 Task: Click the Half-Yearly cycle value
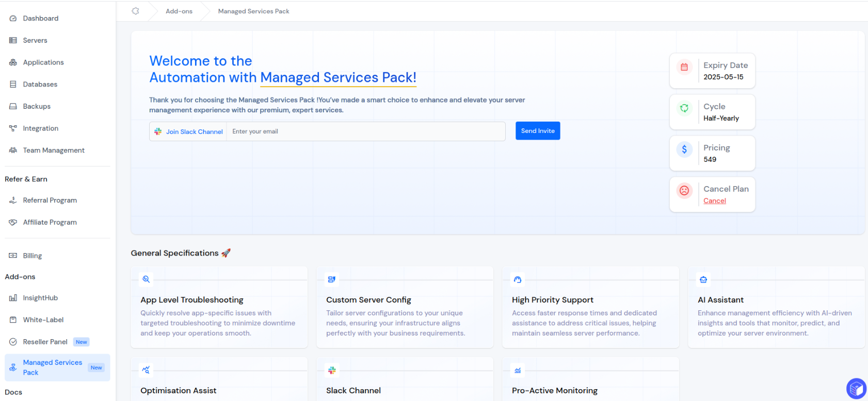point(721,119)
